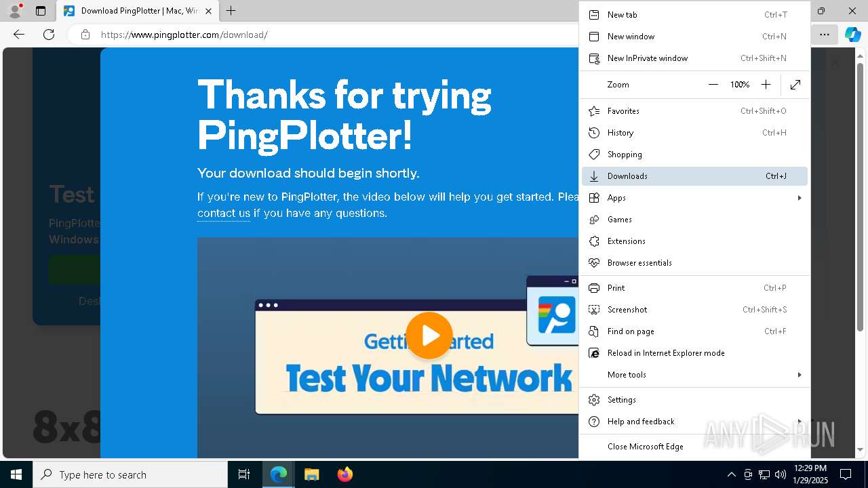
Task: Click the Print printer icon
Action: coord(594,288)
